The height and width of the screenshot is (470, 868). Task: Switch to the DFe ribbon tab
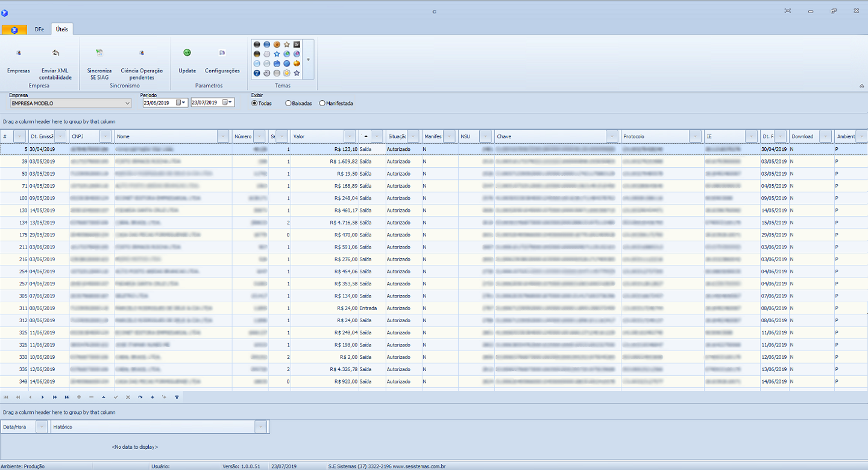point(39,29)
